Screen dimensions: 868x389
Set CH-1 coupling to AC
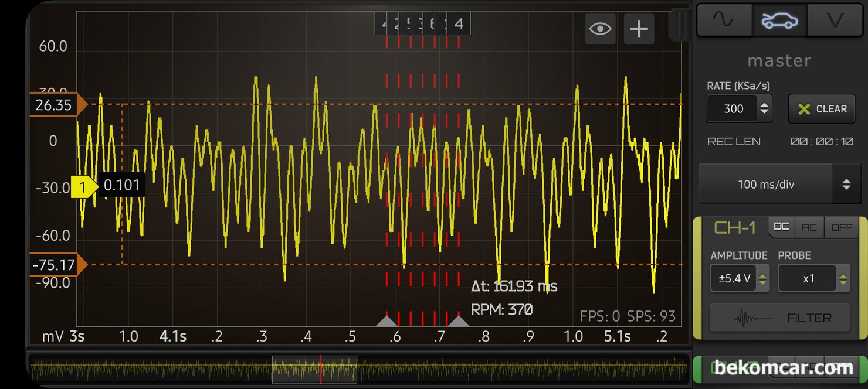click(x=809, y=227)
